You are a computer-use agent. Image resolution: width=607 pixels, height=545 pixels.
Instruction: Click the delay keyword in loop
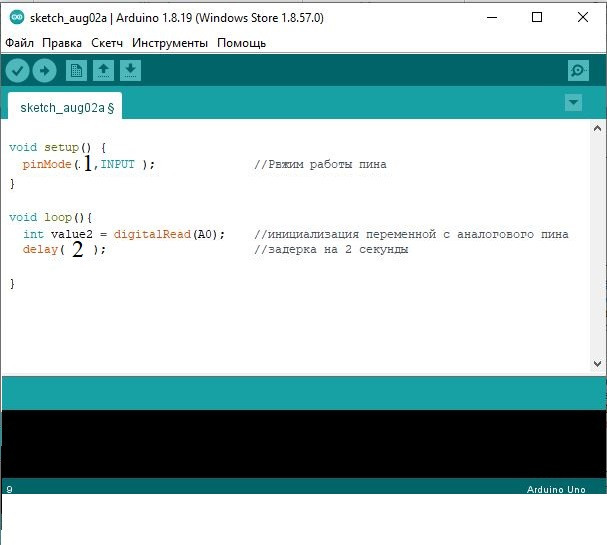tap(40, 249)
